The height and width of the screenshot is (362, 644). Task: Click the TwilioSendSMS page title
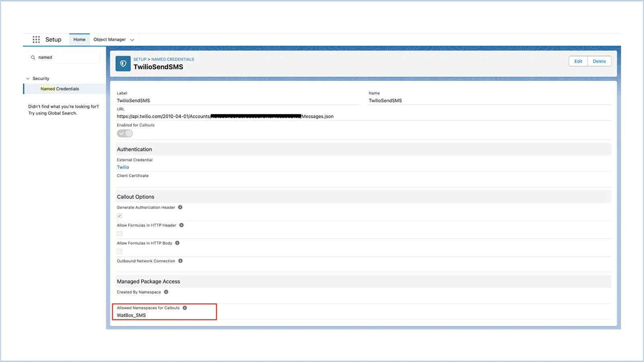pyautogui.click(x=158, y=67)
